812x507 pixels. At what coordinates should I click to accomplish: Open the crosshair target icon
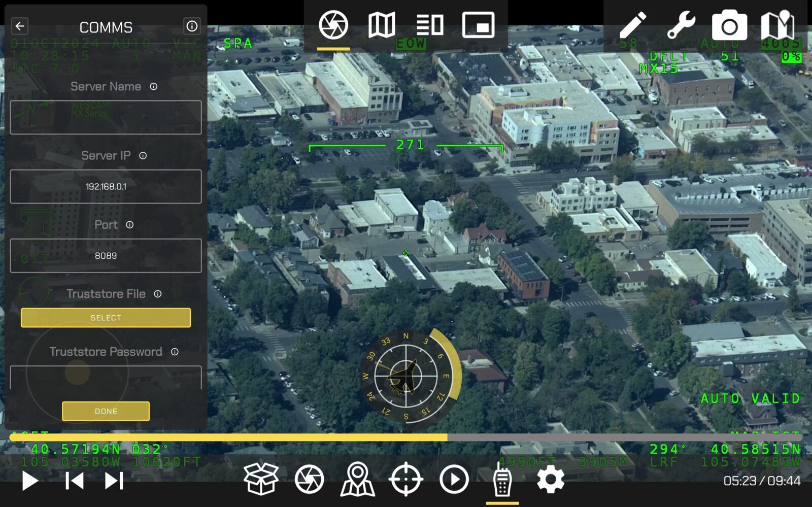click(406, 479)
